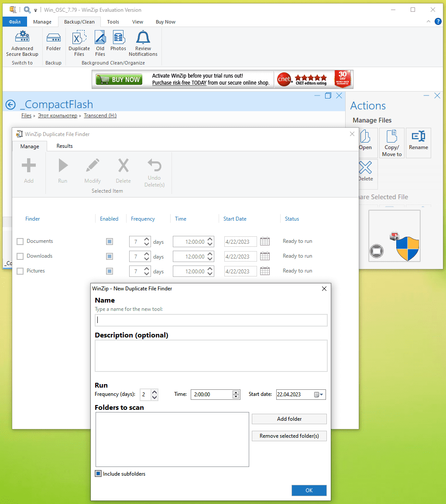The height and width of the screenshot is (504, 446).
Task: Click Copy/Move to in Actions pane
Action: coord(391,143)
